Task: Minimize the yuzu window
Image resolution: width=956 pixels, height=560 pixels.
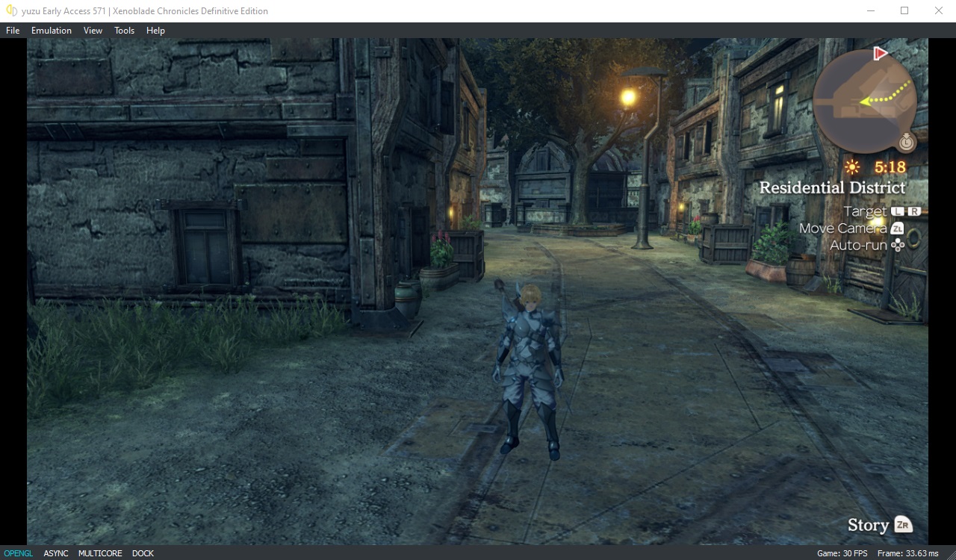Action: pyautogui.click(x=871, y=11)
